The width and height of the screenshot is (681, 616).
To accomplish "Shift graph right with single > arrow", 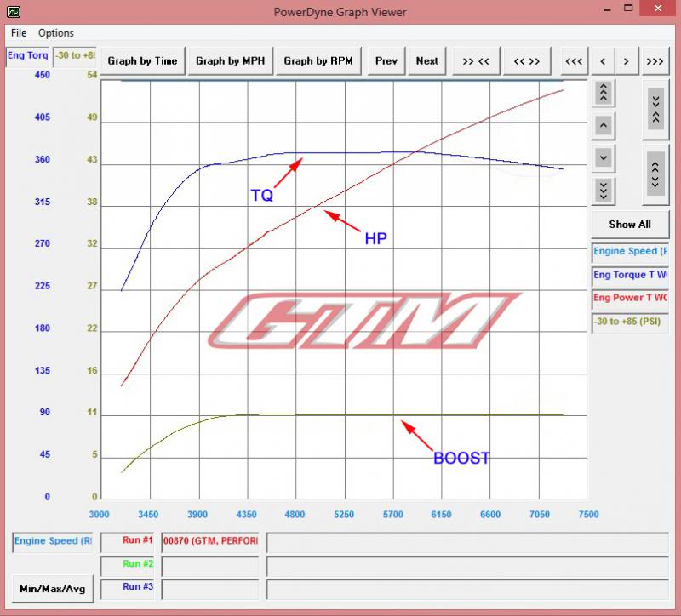I will coord(627,60).
